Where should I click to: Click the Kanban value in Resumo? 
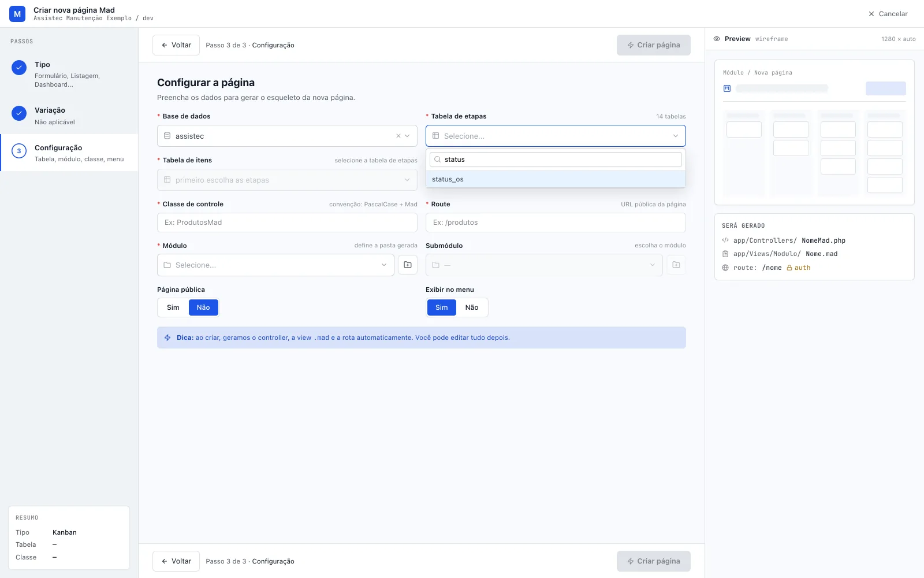[x=65, y=532]
